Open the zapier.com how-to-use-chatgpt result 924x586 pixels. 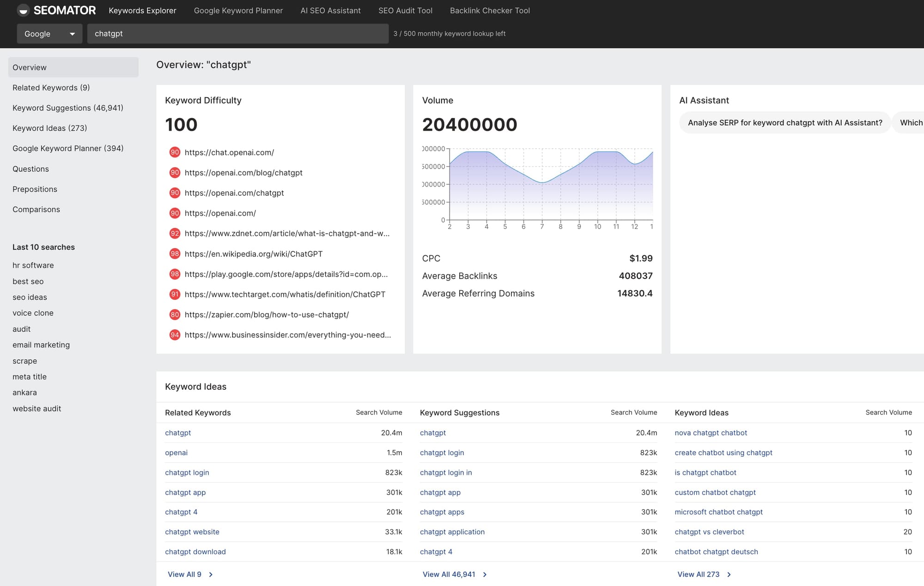(x=267, y=315)
